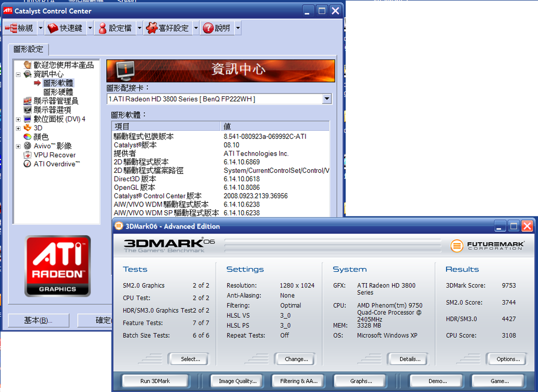This screenshot has width=538, height=392.
Task: Expand the 3D tree node
Action: 18,128
